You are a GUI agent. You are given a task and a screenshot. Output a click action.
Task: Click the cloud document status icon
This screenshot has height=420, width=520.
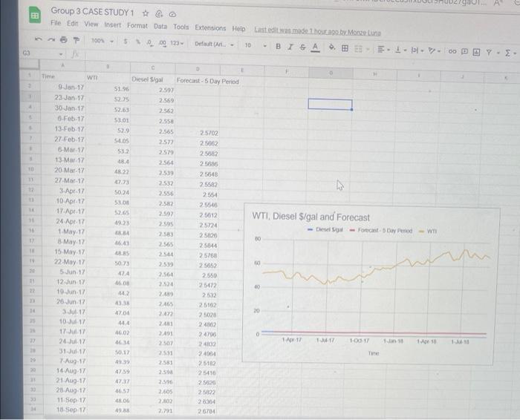click(x=172, y=14)
